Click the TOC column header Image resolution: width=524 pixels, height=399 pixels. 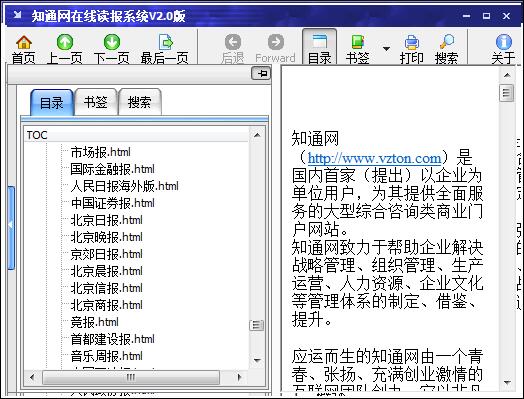pyautogui.click(x=137, y=135)
